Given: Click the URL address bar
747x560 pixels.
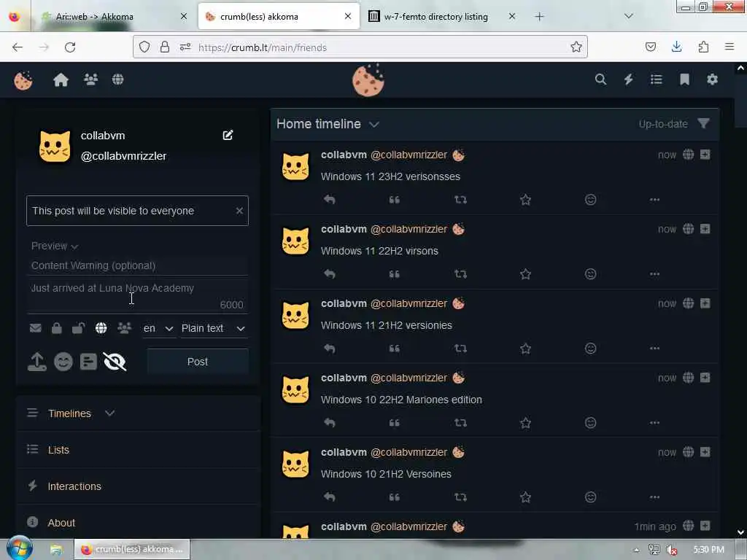Looking at the screenshot, I should tap(360, 47).
